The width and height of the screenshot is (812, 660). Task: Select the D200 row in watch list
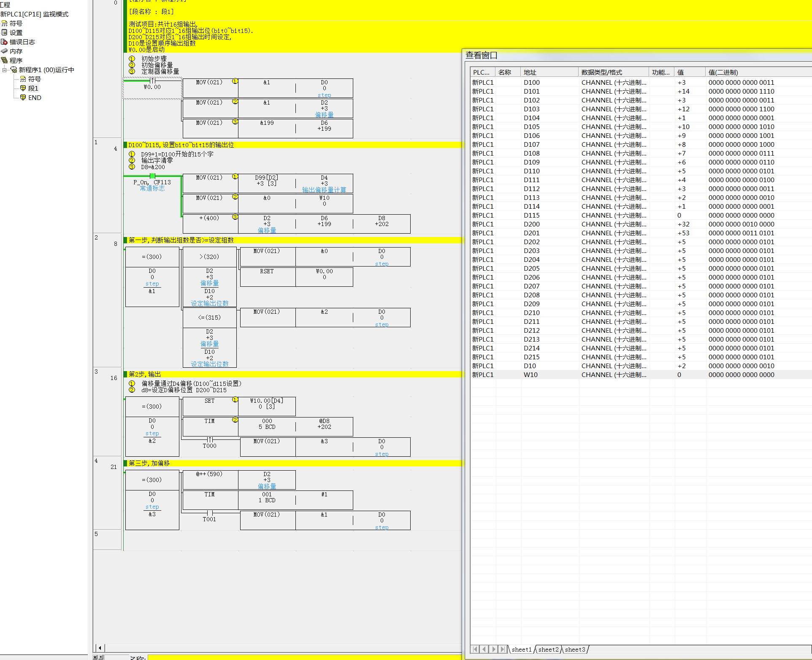click(x=532, y=224)
